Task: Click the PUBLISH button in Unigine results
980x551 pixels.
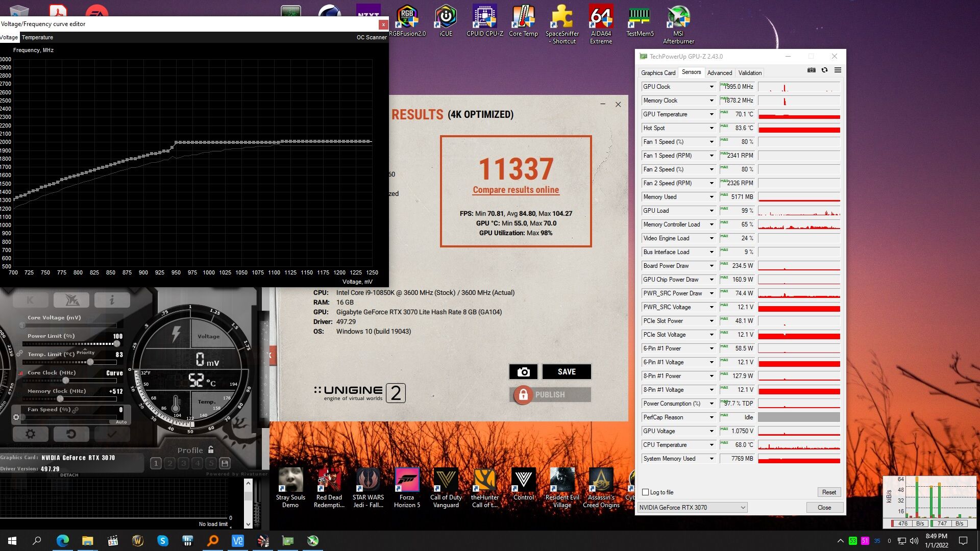Action: (x=550, y=394)
